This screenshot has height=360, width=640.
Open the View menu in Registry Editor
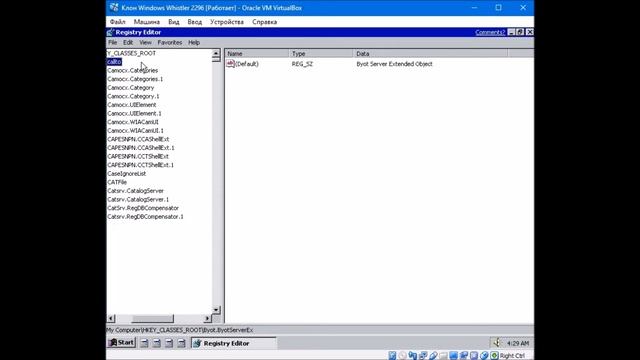click(145, 42)
